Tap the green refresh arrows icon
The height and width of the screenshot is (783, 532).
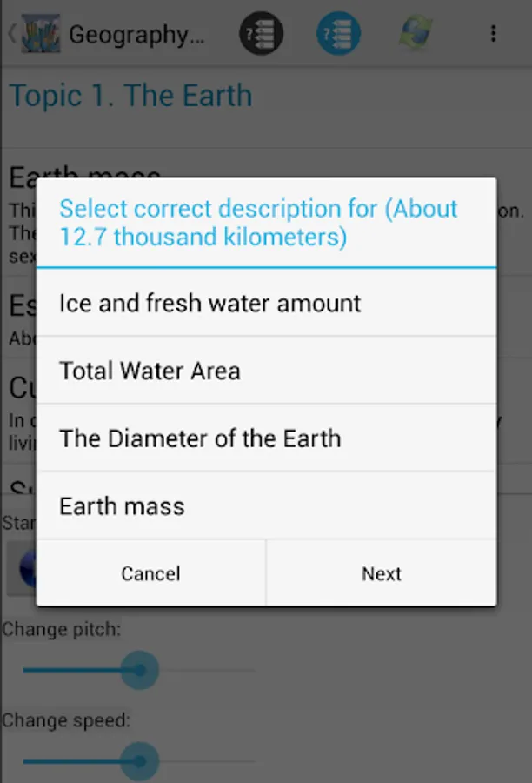point(416,33)
